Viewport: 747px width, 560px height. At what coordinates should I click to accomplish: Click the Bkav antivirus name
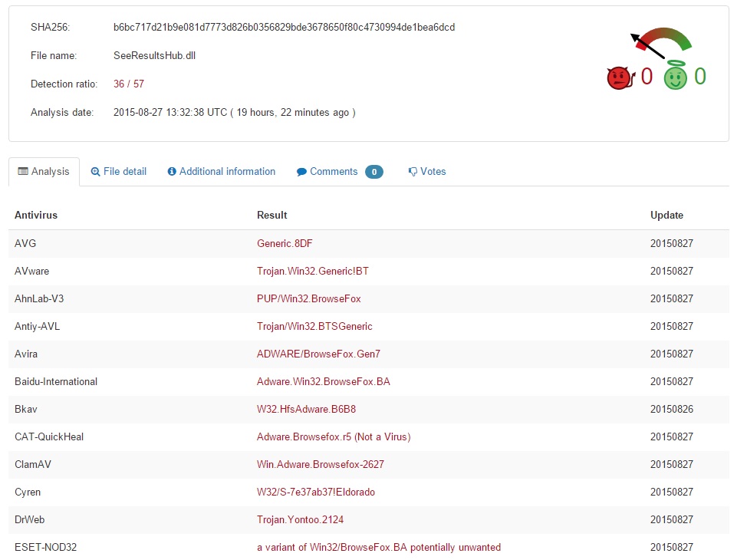click(x=26, y=410)
